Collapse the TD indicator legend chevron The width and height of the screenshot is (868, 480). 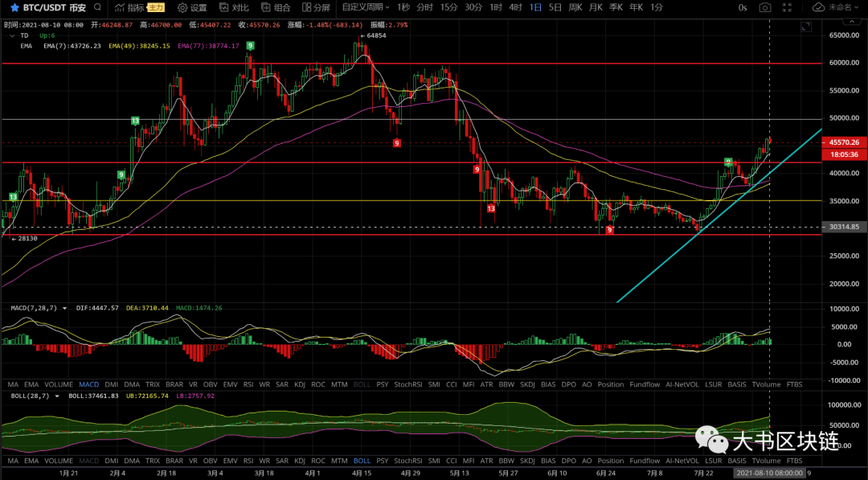tap(12, 36)
